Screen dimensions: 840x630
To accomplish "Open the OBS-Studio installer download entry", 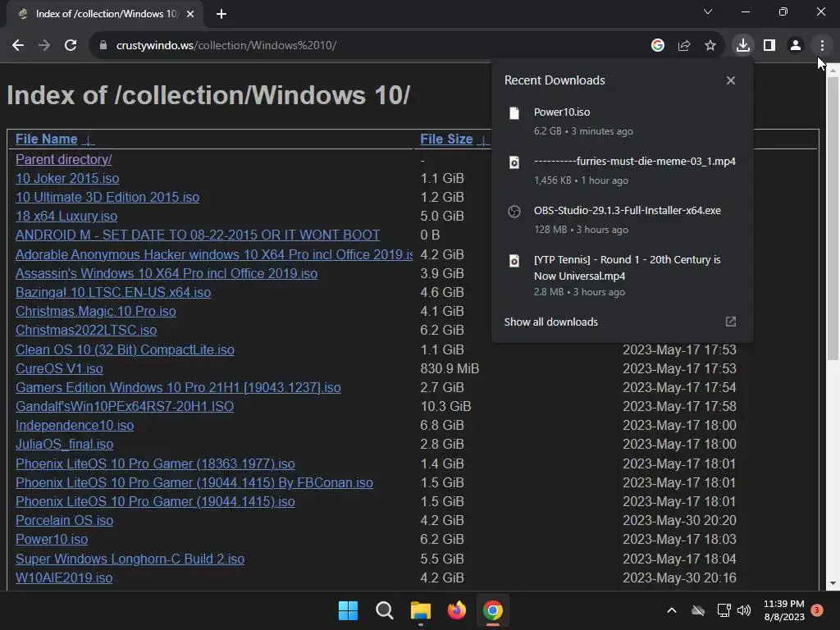I will pyautogui.click(x=622, y=220).
